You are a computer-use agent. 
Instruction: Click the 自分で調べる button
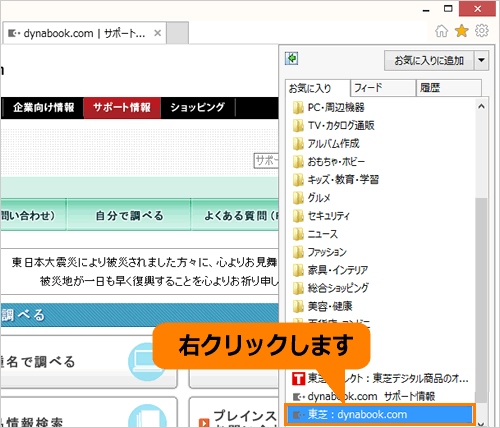coord(129,215)
